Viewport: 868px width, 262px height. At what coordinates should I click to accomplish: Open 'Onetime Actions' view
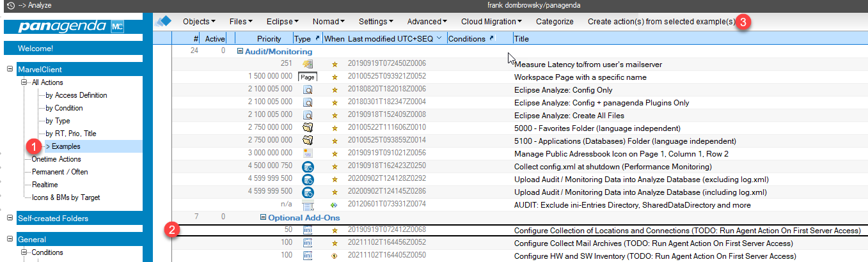click(x=56, y=159)
